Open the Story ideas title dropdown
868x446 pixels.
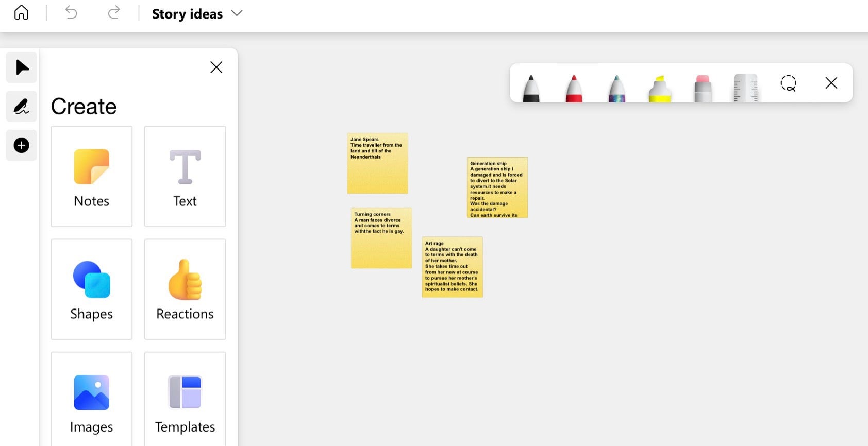[237, 13]
